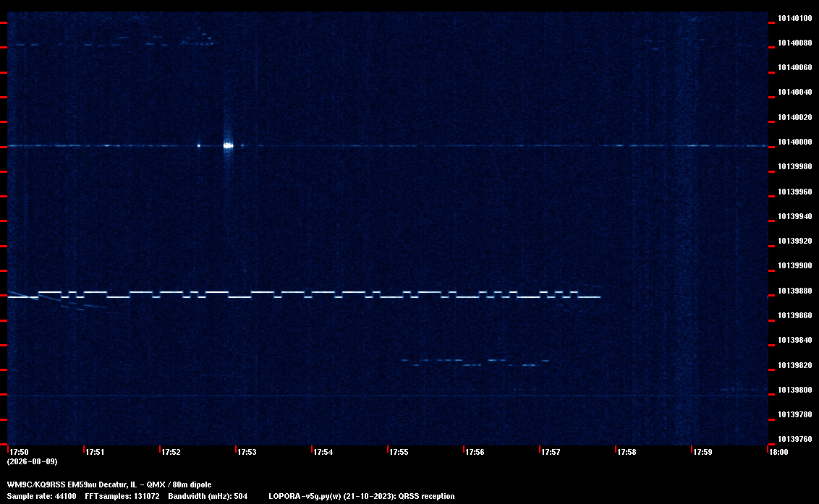Click the 17:59 time label
The height and width of the screenshot is (504, 819).
coord(703,452)
